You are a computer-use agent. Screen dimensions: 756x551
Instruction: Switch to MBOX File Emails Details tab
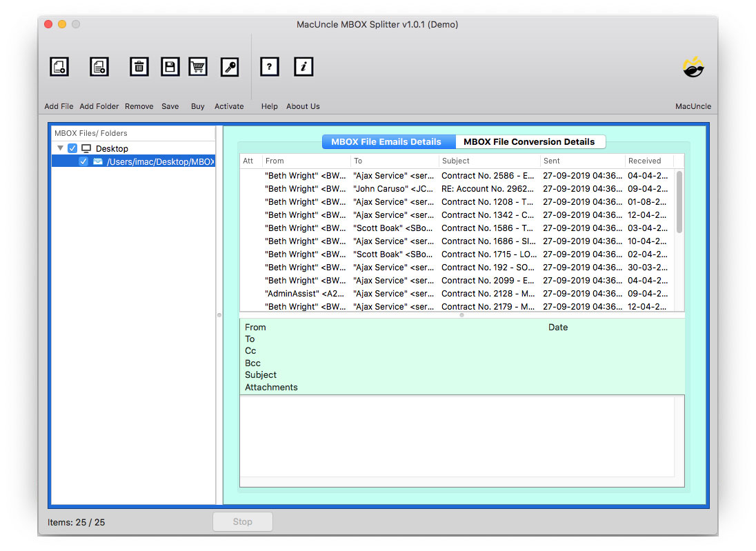[x=388, y=142]
